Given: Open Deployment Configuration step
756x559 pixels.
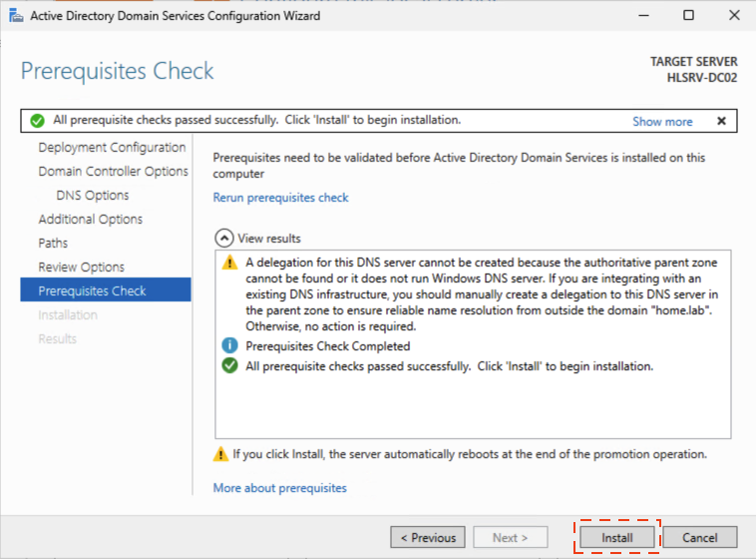Looking at the screenshot, I should point(112,148).
